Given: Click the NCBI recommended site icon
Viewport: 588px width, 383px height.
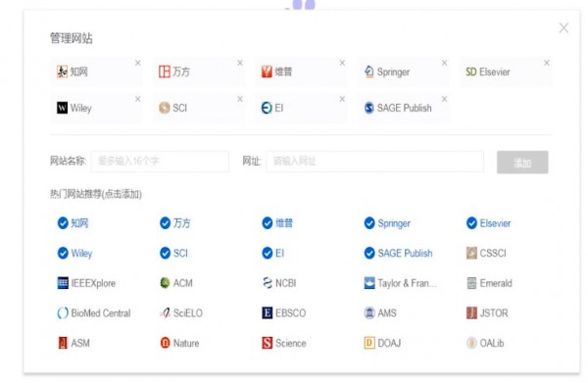Looking at the screenshot, I should (x=267, y=283).
